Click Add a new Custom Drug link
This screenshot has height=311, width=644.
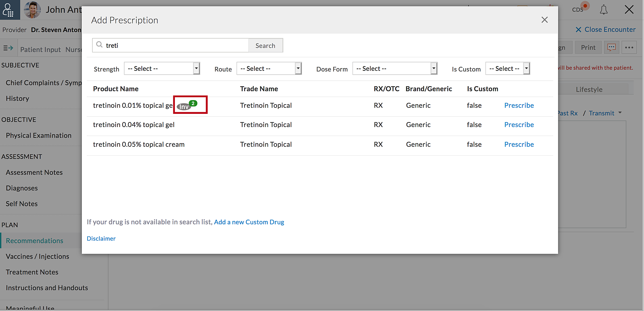(249, 222)
